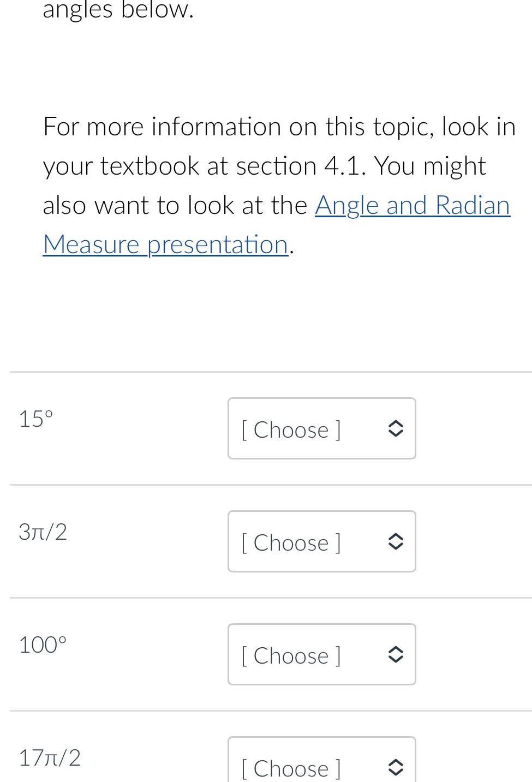The image size is (532, 782).
Task: Select the 17π/2 label at the bottom
Action: pos(49,758)
